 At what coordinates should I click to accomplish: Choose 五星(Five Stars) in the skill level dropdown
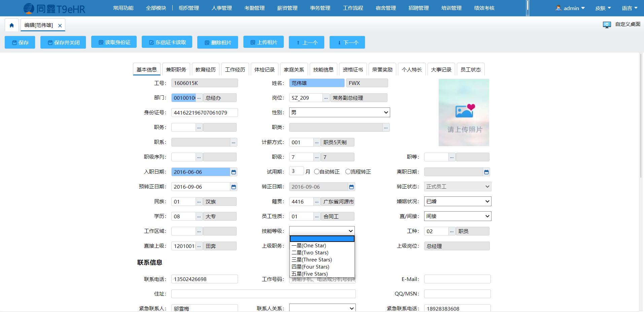(x=309, y=274)
